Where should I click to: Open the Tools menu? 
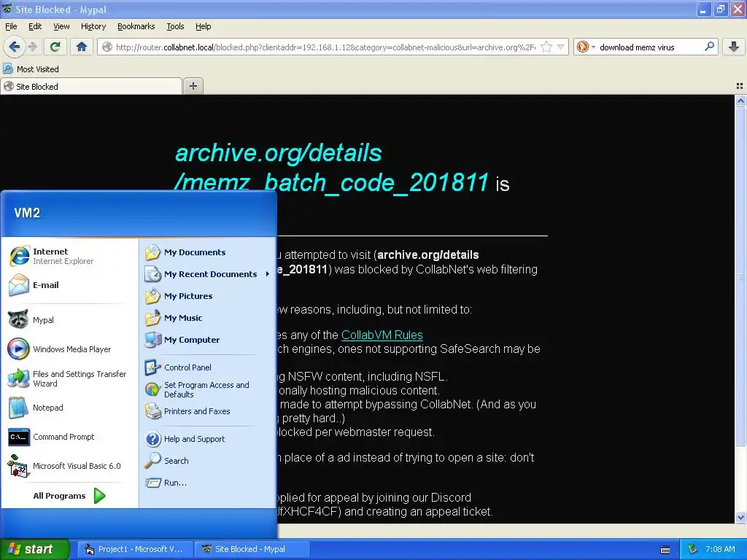point(175,26)
